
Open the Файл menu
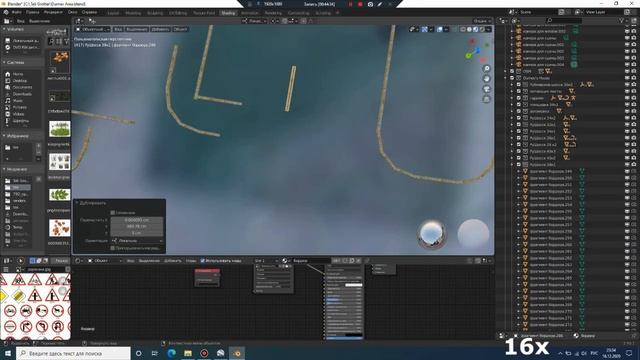tap(17, 12)
